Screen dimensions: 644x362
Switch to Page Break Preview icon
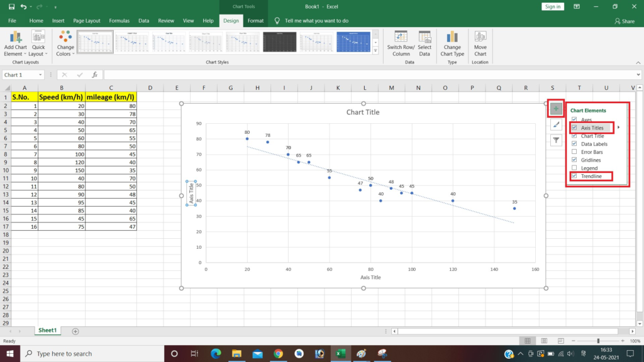tap(560, 341)
